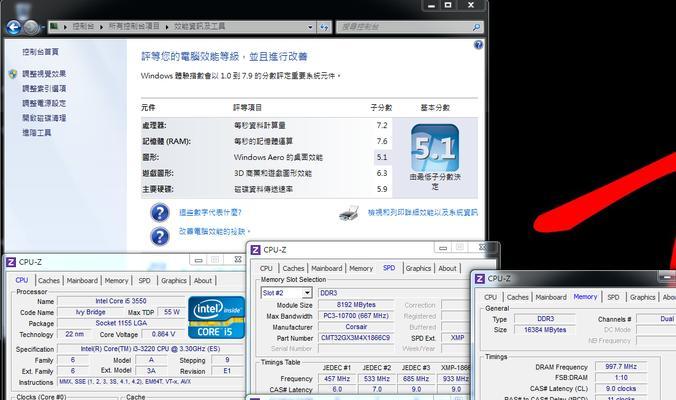
Task: Select Mainboard tab in the SPD CPU-Z window
Action: click(326, 268)
